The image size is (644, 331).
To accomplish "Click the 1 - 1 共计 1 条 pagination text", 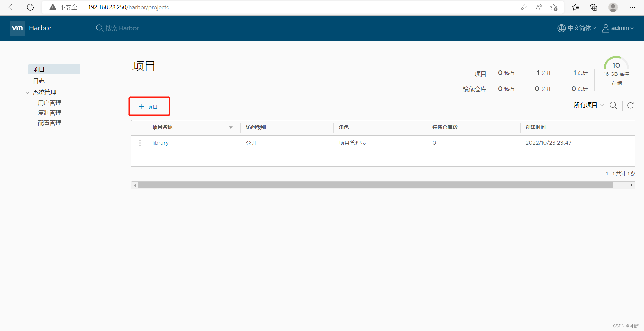I will [x=621, y=174].
